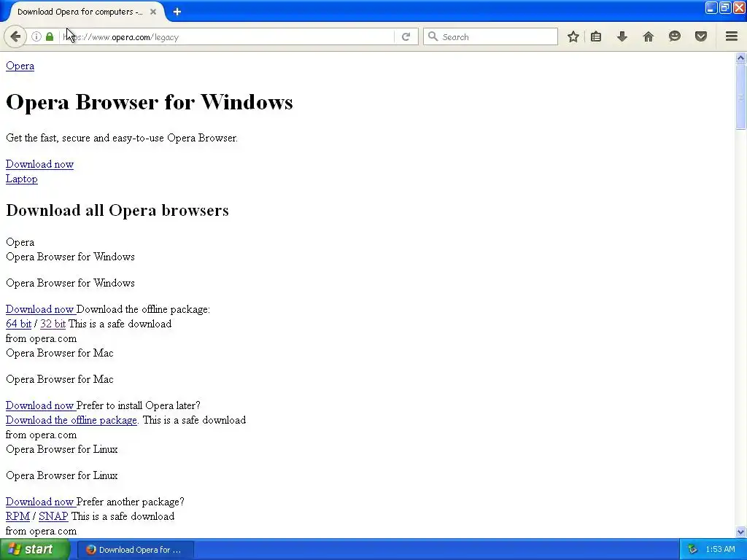Image resolution: width=747 pixels, height=560 pixels.
Task: Click the magnifier icon in the search box
Action: pyautogui.click(x=433, y=36)
